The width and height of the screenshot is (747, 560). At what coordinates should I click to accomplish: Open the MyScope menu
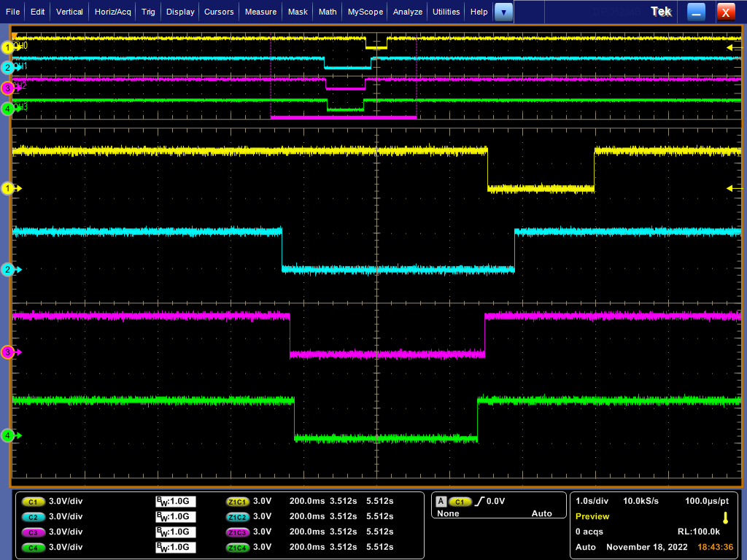click(365, 12)
